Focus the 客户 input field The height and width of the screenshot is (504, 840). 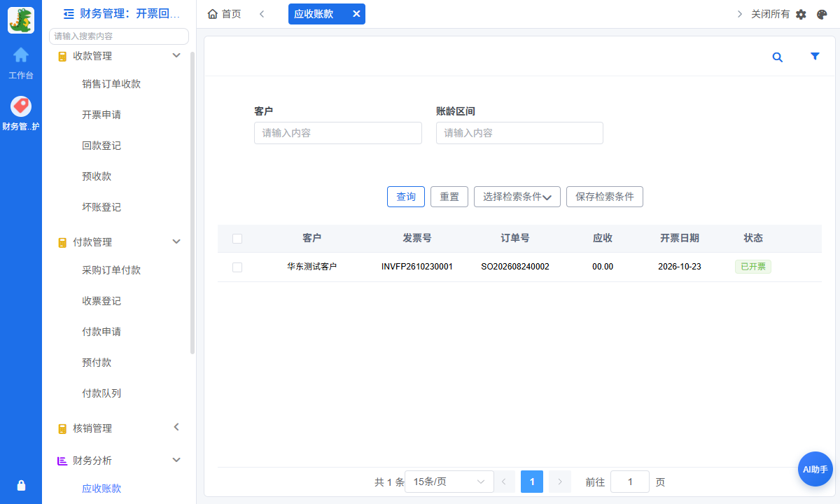[x=338, y=133]
